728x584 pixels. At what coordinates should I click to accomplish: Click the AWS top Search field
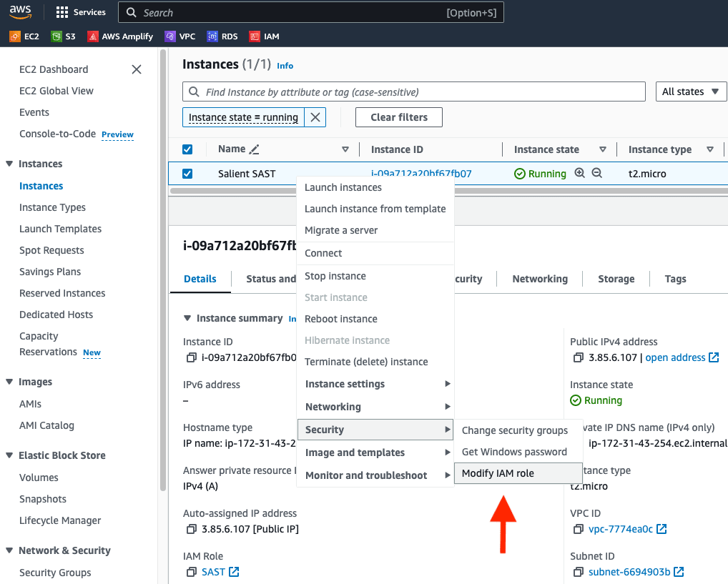311,13
